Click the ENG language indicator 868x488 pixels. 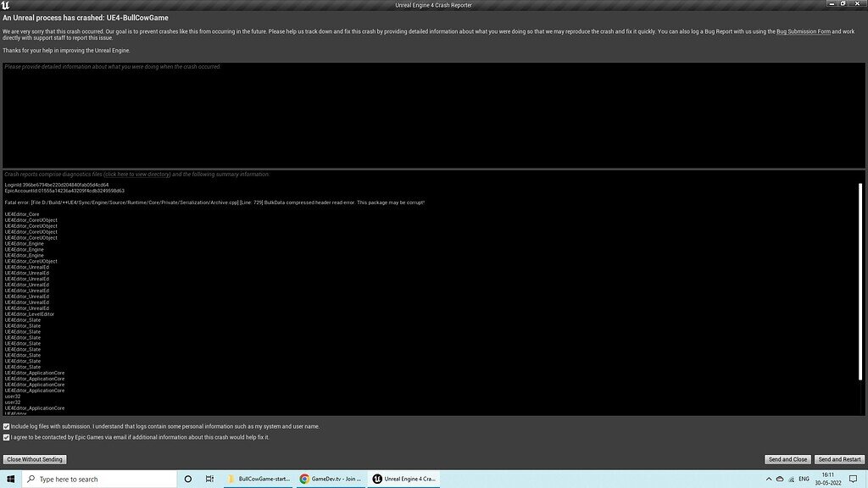coord(804,479)
